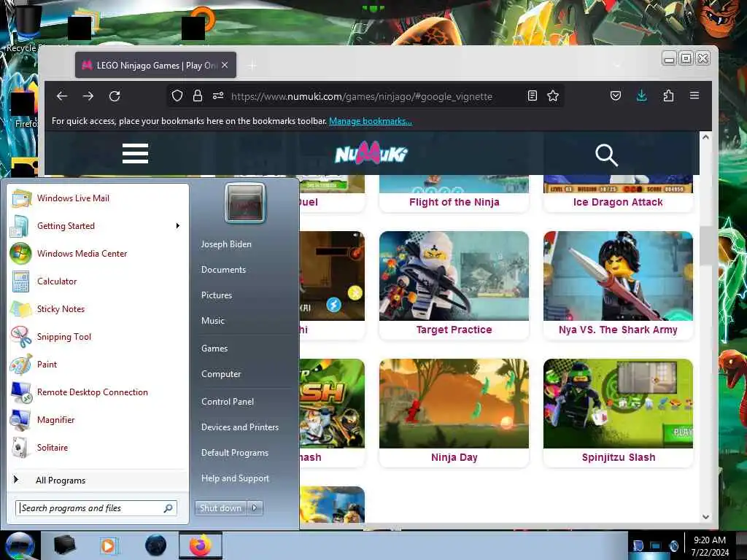Open Pocket save icon
Viewport: 747px width, 560px height.
616,96
